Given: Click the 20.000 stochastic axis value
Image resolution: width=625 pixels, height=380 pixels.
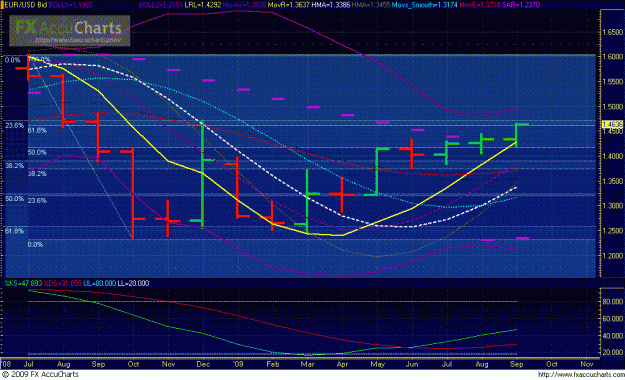Looking at the screenshot, I should (613, 352).
